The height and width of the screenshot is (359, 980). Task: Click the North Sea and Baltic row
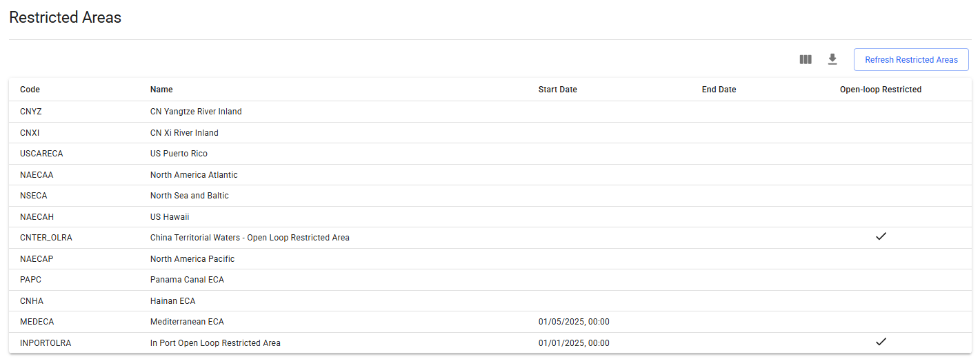pos(190,196)
